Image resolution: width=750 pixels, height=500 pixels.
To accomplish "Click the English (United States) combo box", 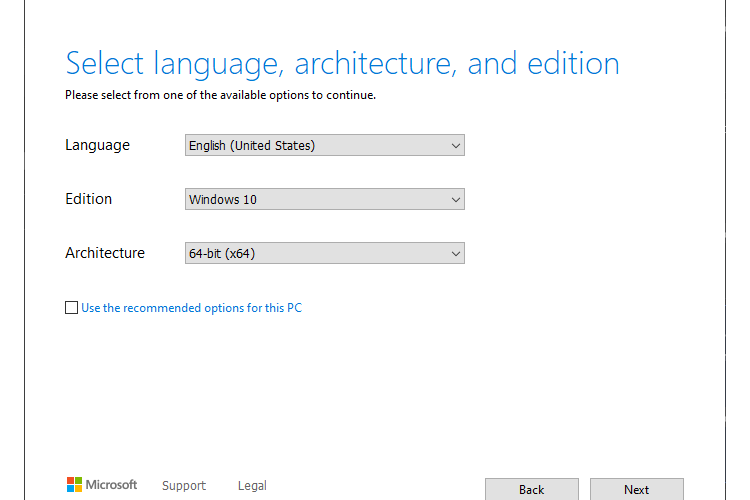I will point(325,145).
